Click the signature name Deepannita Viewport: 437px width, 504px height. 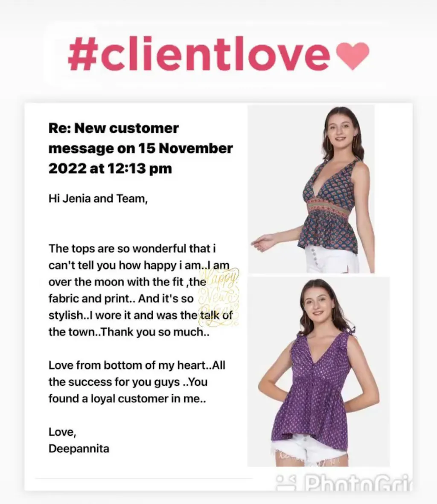pos(79,449)
